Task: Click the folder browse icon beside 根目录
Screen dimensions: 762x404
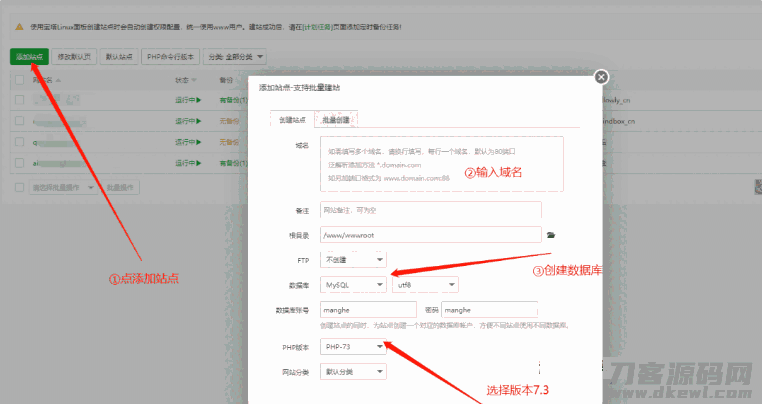Action: (550, 234)
